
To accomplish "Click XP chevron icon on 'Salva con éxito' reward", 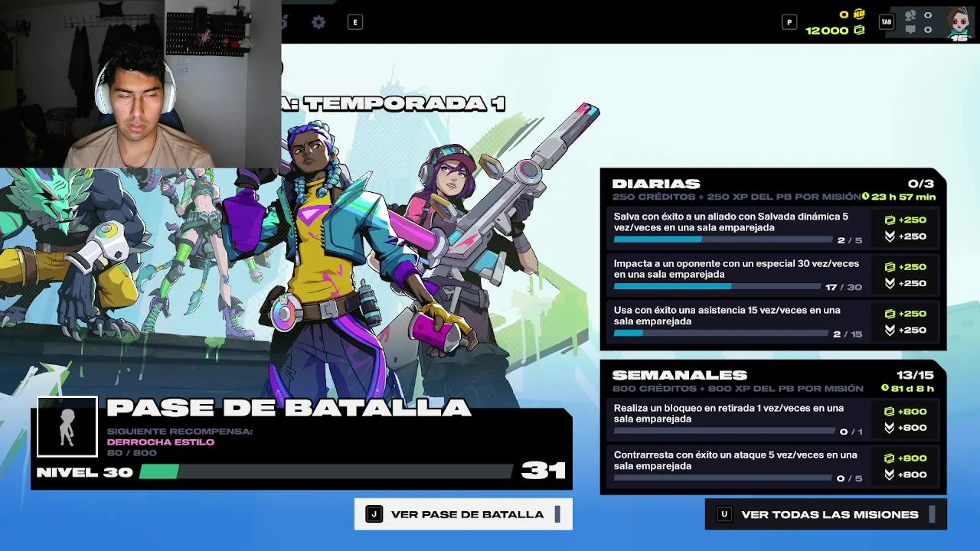I will coord(890,236).
